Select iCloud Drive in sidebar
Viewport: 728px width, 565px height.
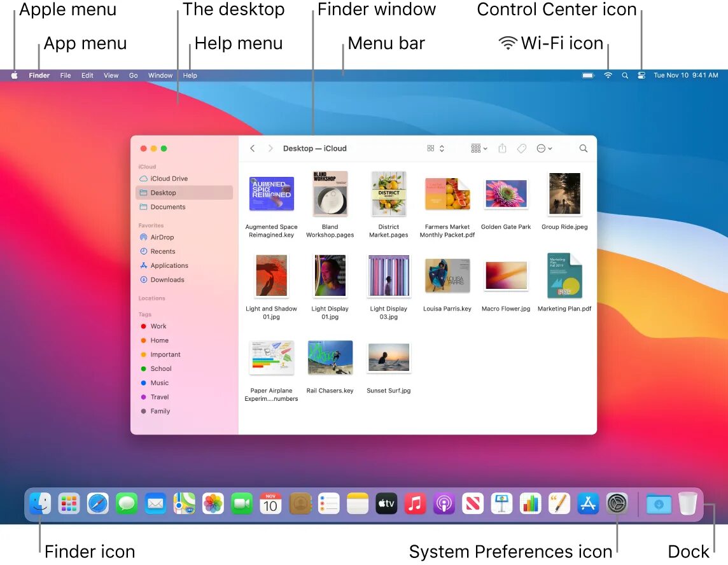tap(185, 178)
